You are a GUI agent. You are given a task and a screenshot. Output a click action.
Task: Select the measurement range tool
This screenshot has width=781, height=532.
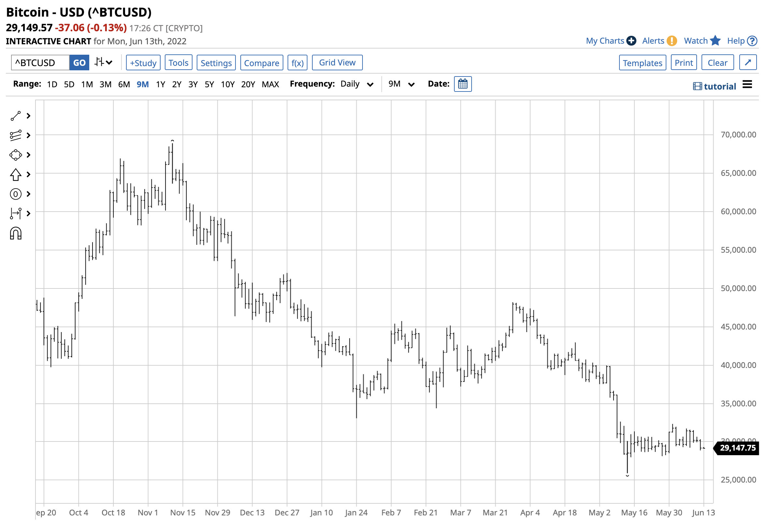tap(15, 214)
